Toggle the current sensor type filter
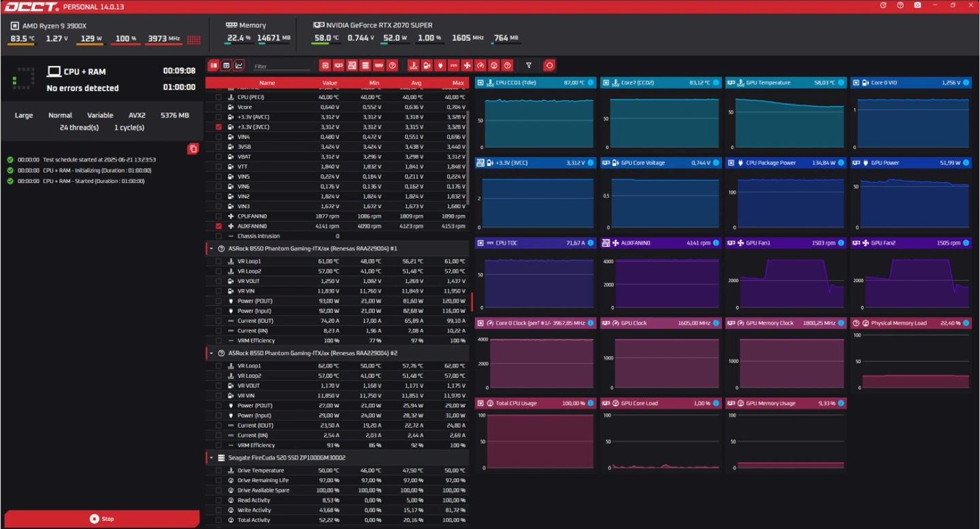Screen dimensions: 980x529 pyautogui.click(x=454, y=65)
